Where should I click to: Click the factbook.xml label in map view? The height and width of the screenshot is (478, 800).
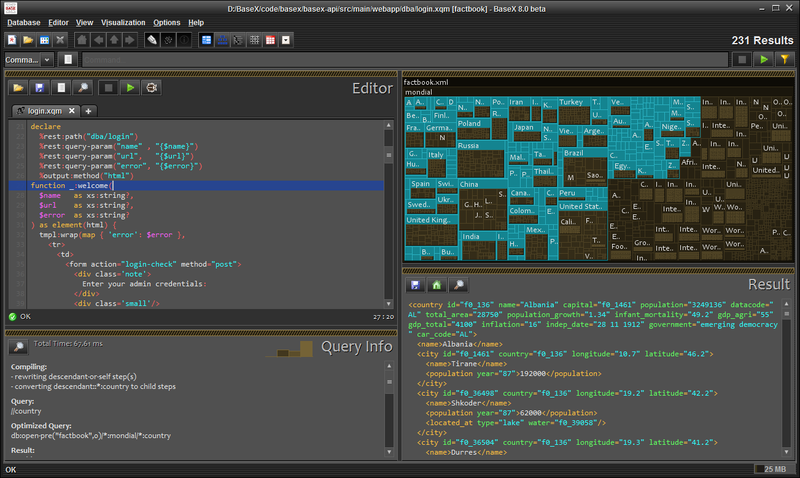coord(426,82)
